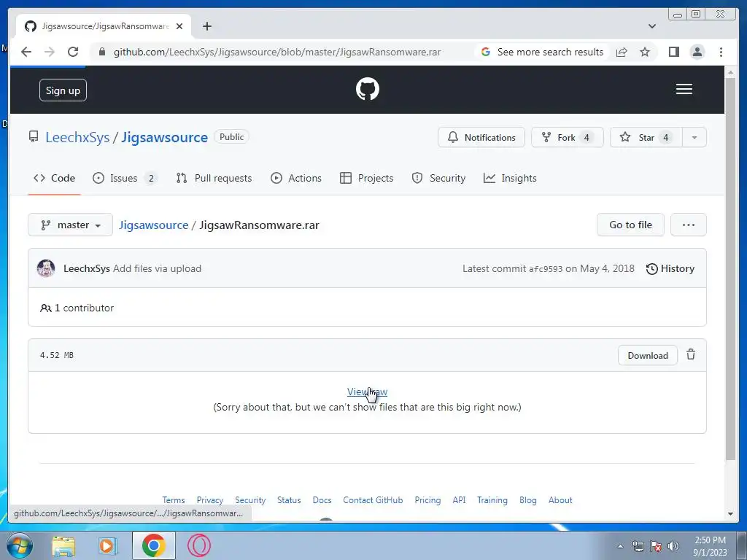
Task: Switch to the Insights tab
Action: [x=510, y=178]
